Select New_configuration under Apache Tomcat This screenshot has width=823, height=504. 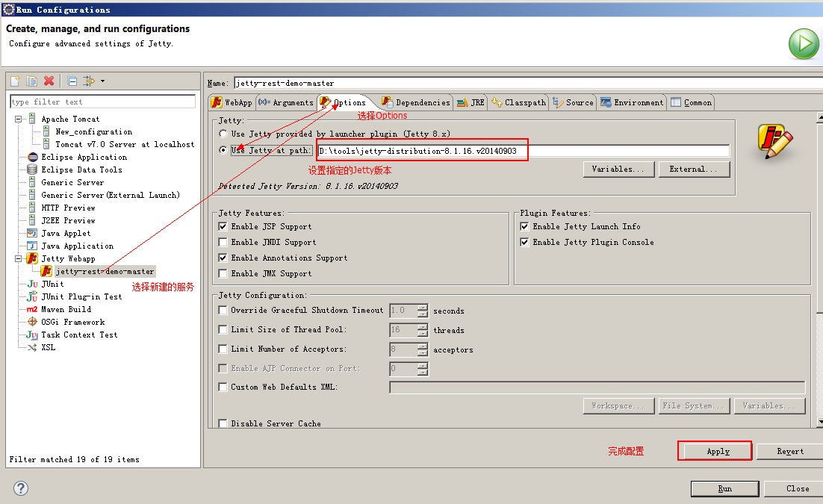point(94,131)
